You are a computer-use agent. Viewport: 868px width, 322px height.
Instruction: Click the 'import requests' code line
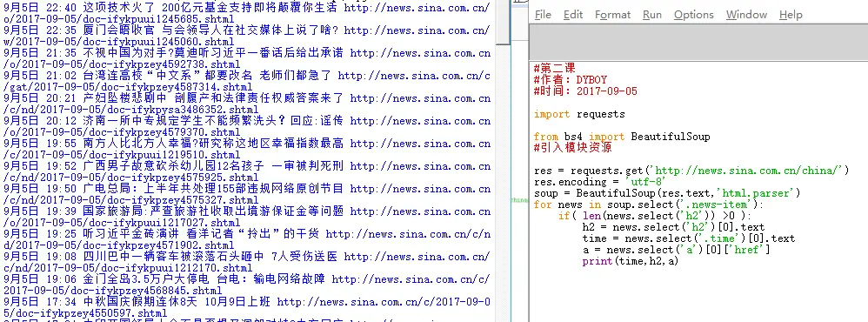tap(579, 114)
